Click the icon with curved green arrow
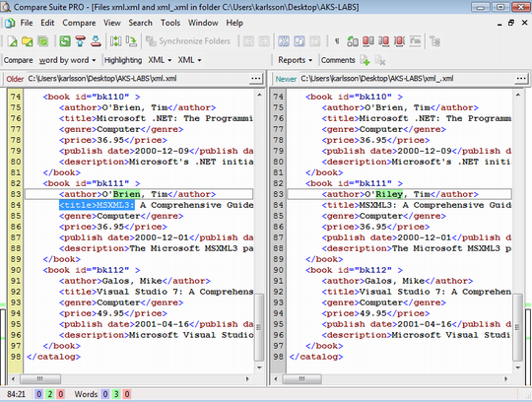 131,41
